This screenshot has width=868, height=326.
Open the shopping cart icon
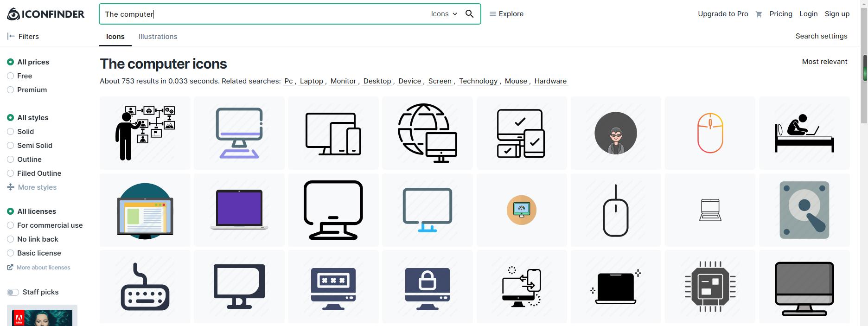759,14
